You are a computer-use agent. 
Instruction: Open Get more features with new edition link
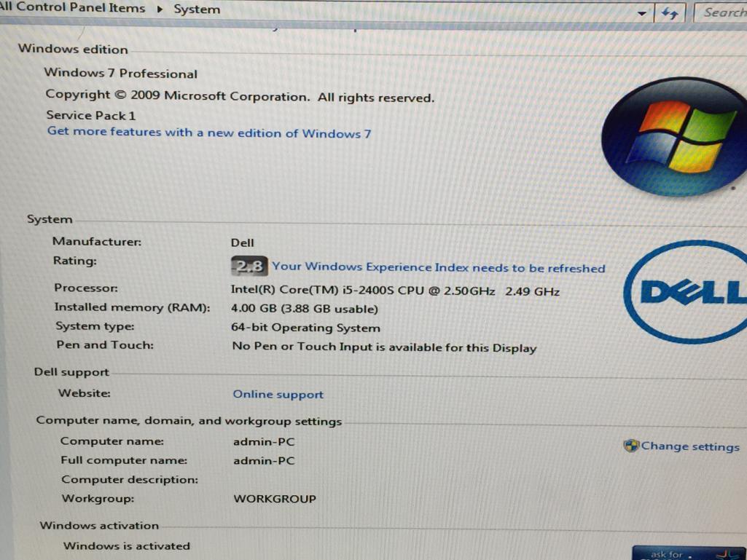208,133
